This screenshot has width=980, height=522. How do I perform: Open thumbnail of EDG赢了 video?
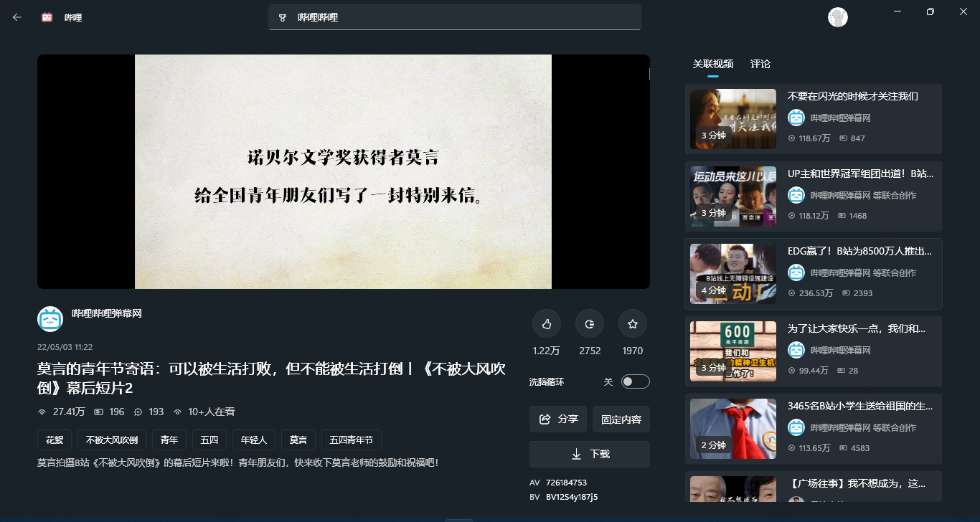pyautogui.click(x=733, y=274)
